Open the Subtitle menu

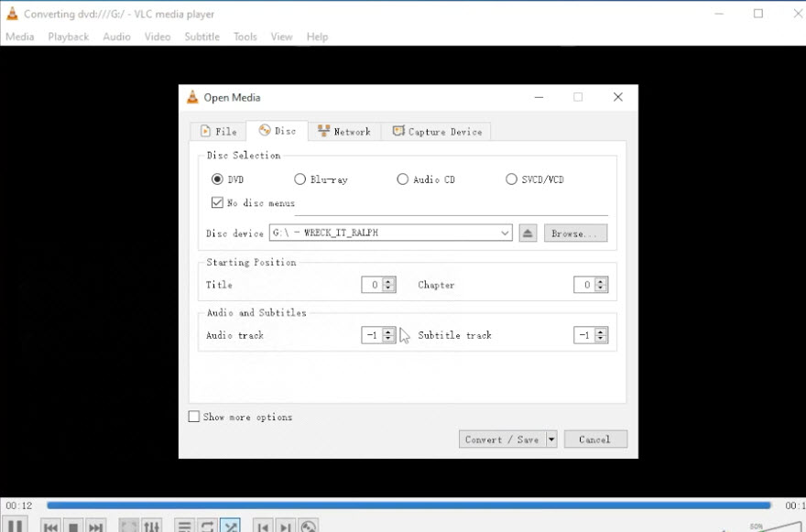202,37
